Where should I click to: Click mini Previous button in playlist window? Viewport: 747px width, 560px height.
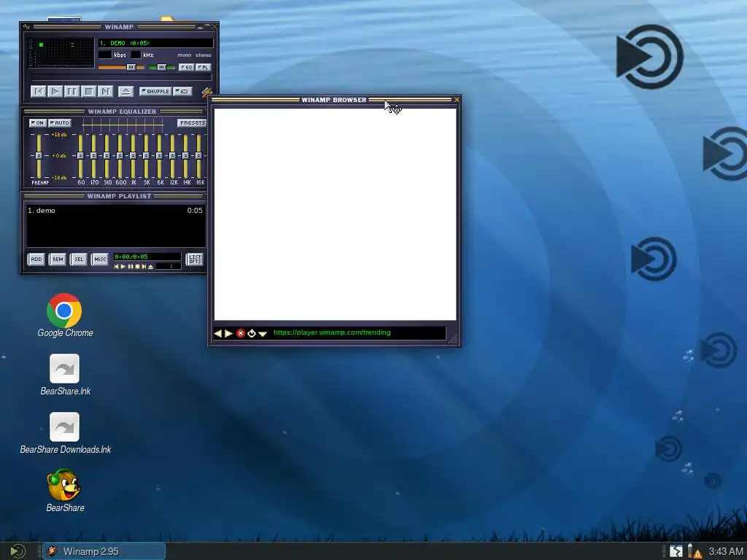(x=116, y=267)
